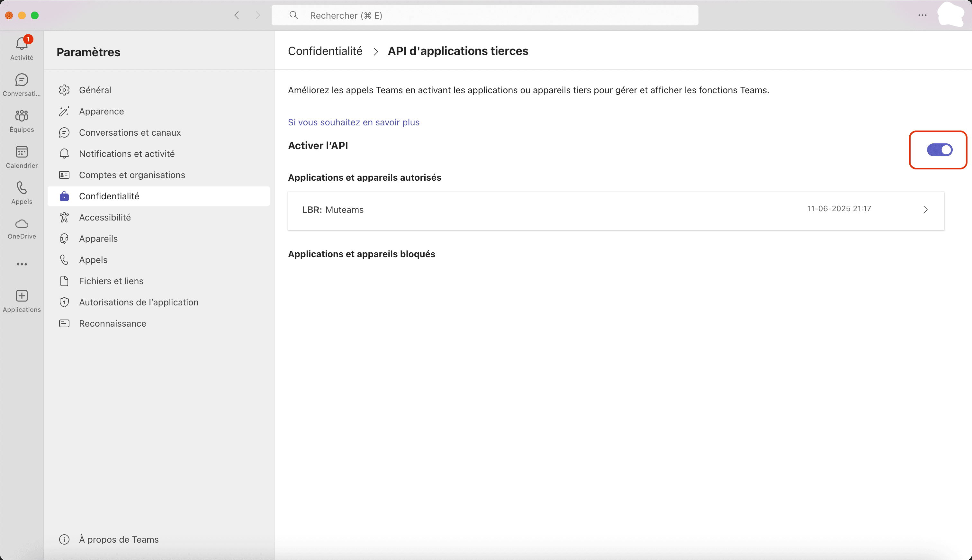This screenshot has width=972, height=560.
Task: Return to Confidentialité via breadcrumb
Action: point(325,51)
